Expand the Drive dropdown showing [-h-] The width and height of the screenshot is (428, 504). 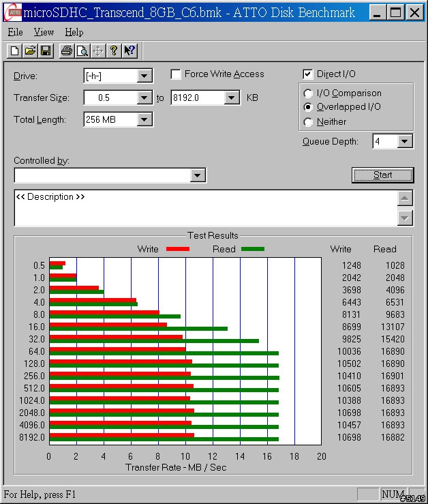pos(144,76)
